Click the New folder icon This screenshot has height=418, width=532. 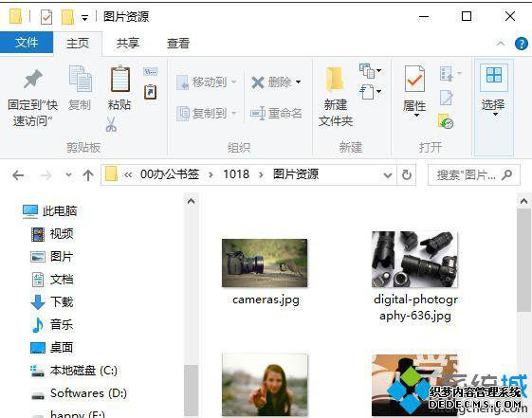(x=335, y=80)
